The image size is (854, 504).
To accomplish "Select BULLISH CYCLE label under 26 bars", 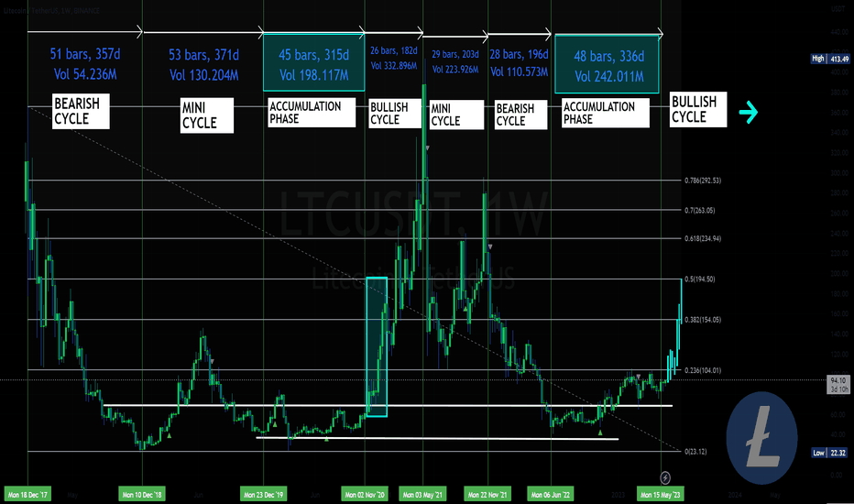I will (394, 114).
